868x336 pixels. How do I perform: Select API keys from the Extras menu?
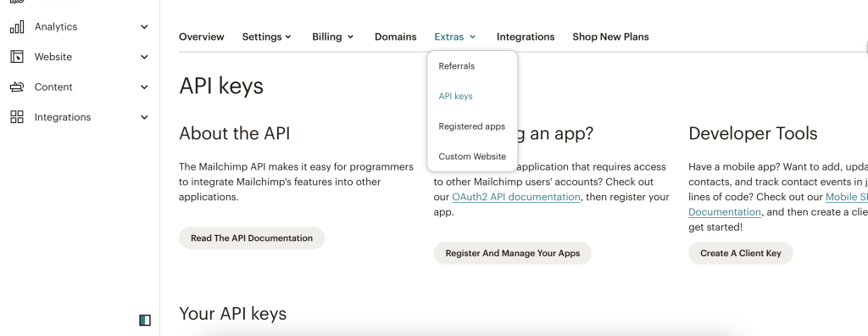(455, 96)
